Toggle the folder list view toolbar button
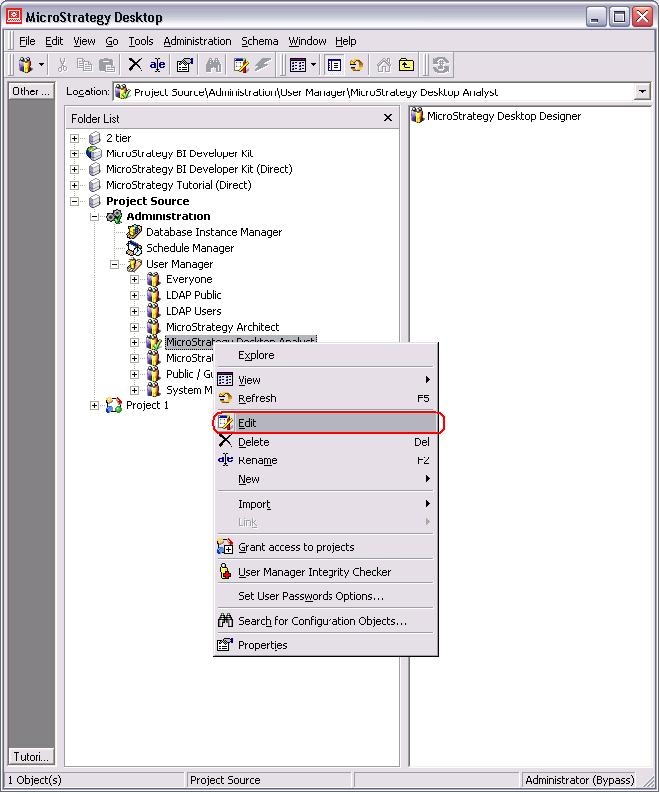Viewport: 660px width, 794px height. coord(334,65)
